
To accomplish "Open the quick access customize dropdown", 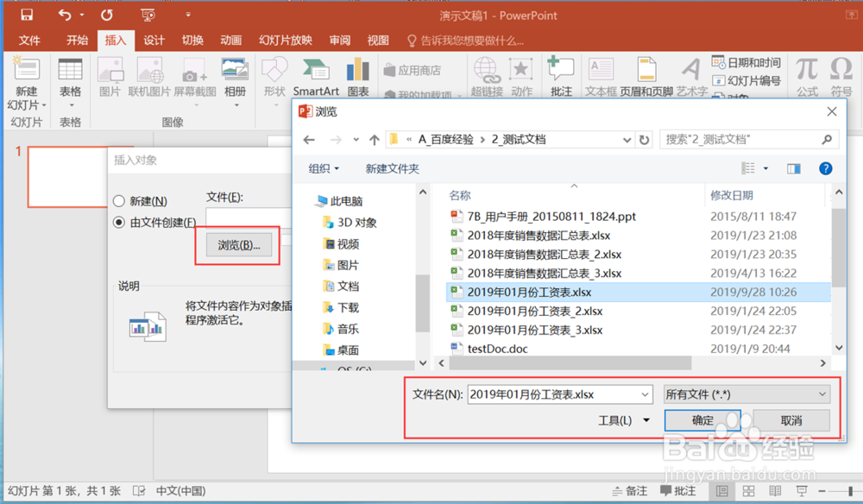I will tap(187, 15).
